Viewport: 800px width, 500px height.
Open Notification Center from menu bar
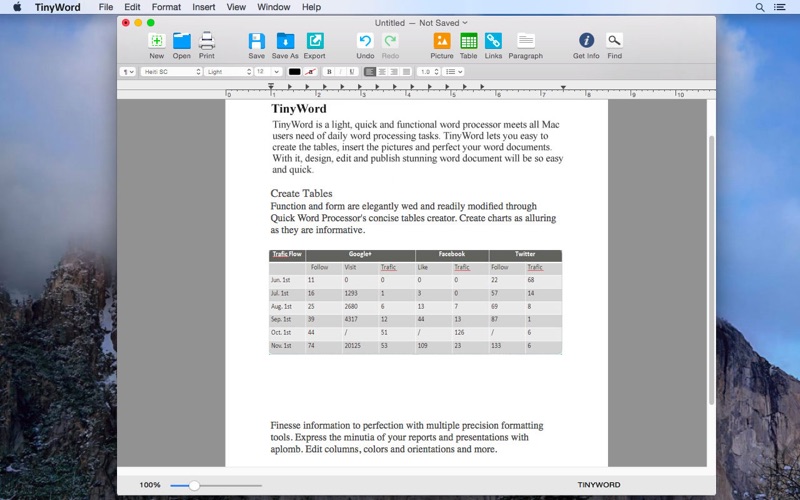pos(780,7)
